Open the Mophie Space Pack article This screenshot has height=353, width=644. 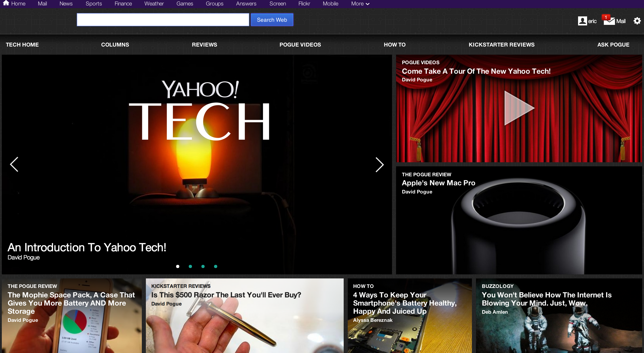(71, 303)
